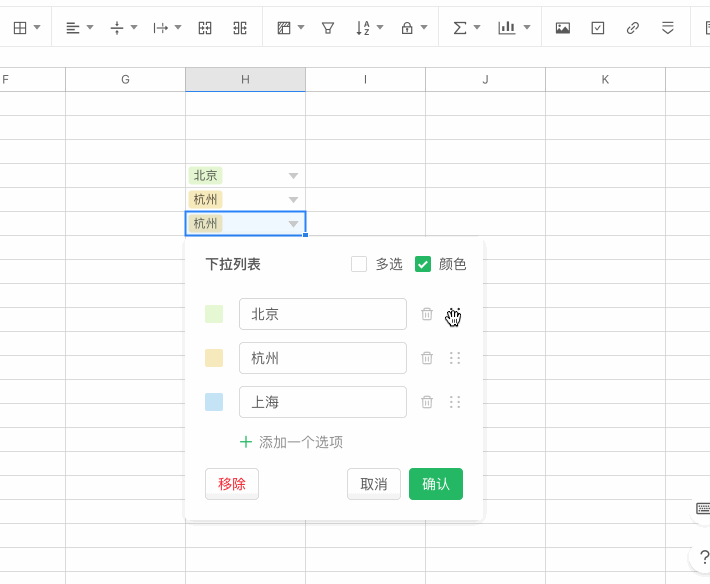Select column G header

pyautogui.click(x=125, y=80)
